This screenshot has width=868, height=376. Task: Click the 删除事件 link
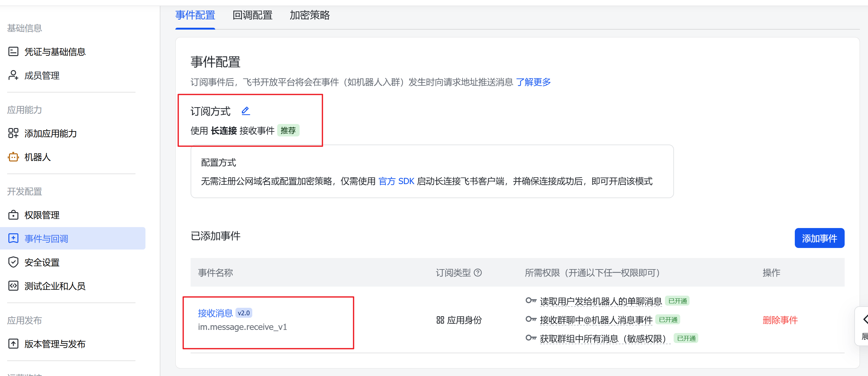(x=780, y=320)
